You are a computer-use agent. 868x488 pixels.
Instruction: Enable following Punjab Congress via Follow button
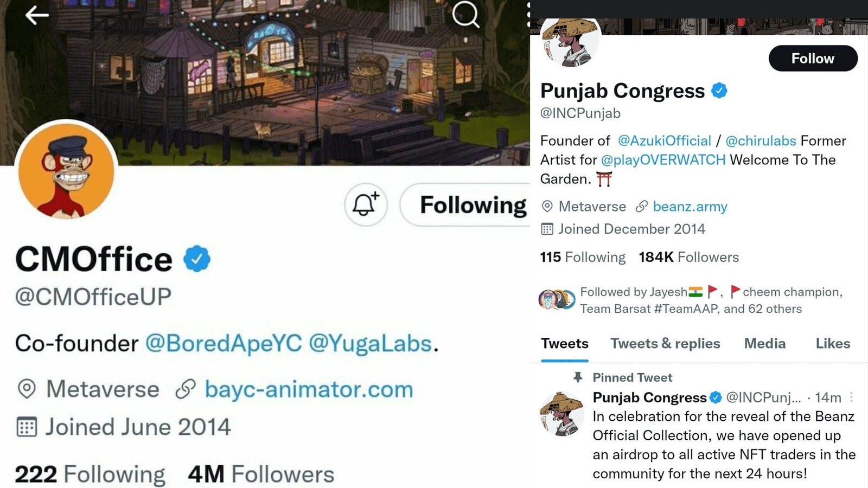pyautogui.click(x=812, y=59)
